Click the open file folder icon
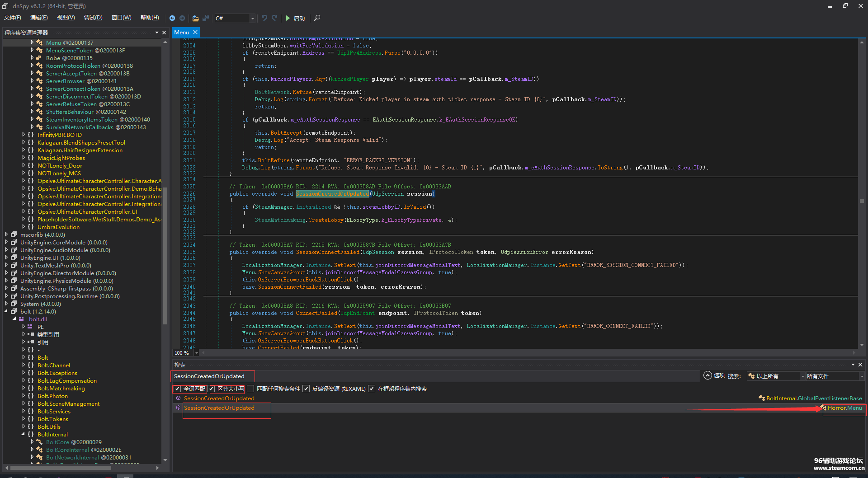This screenshot has width=868, height=478. coord(195,18)
